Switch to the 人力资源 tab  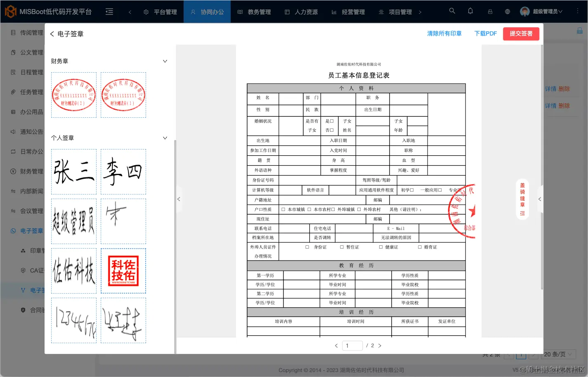(301, 12)
